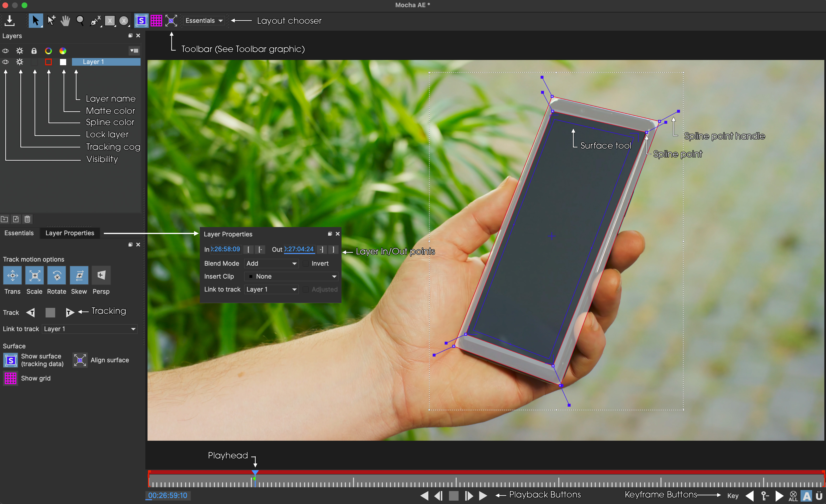The width and height of the screenshot is (826, 504).
Task: Change Layer 1 white matte color swatch
Action: point(63,62)
